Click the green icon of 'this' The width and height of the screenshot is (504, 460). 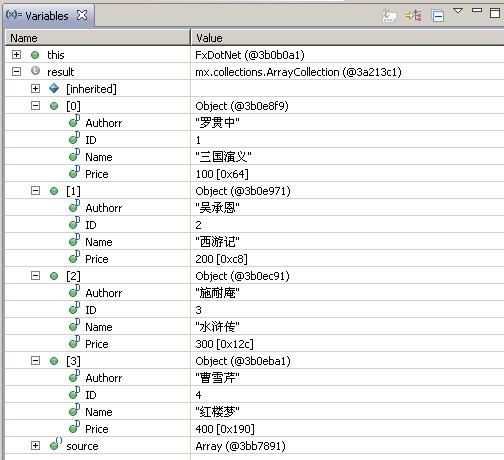tap(35, 55)
